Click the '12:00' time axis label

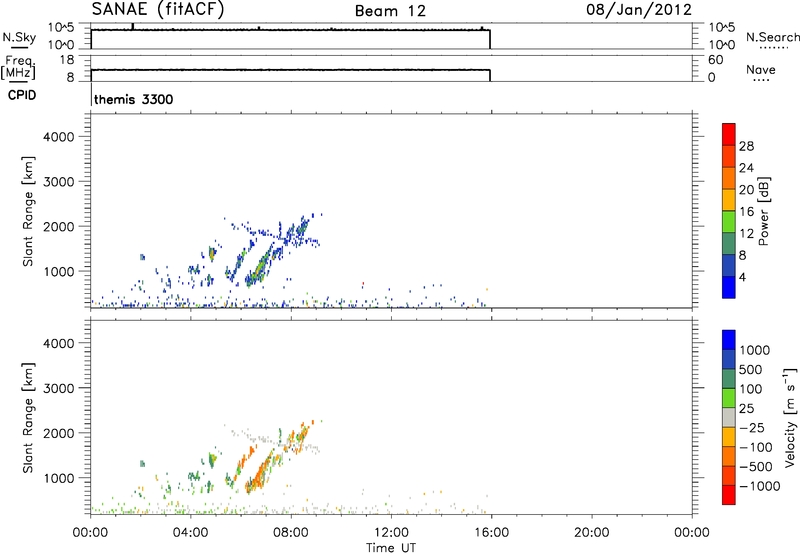tap(391, 533)
